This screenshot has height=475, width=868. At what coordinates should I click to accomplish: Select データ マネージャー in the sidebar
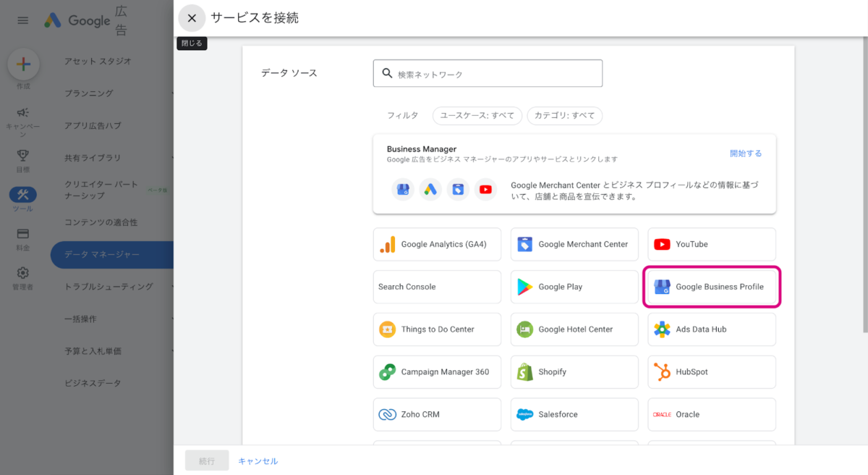[102, 255]
